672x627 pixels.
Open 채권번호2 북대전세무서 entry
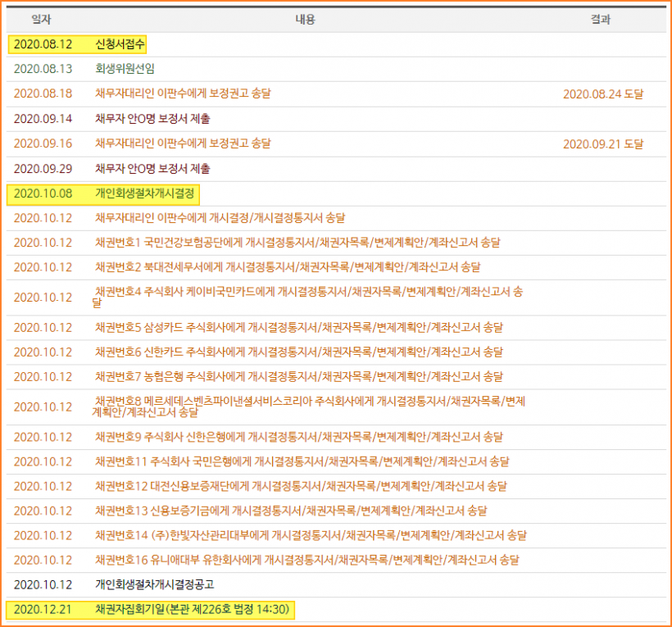coord(288,267)
